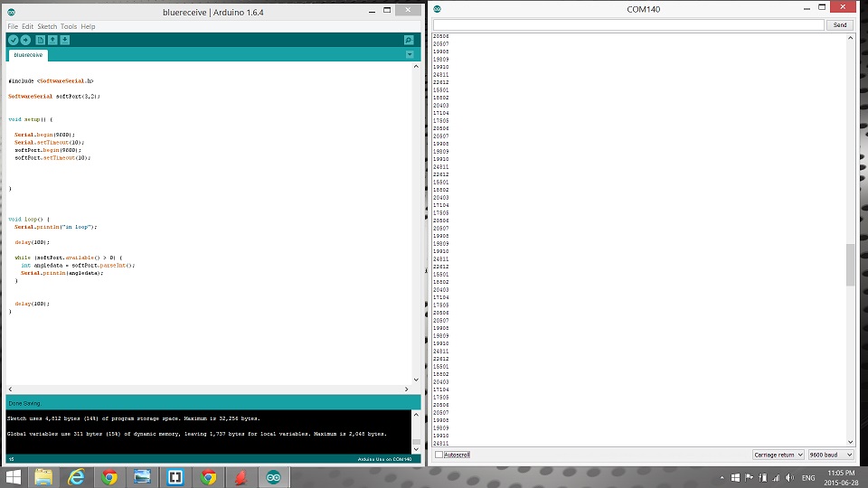Open a sketch using the up-arrow icon
868x488 pixels.
(x=52, y=40)
